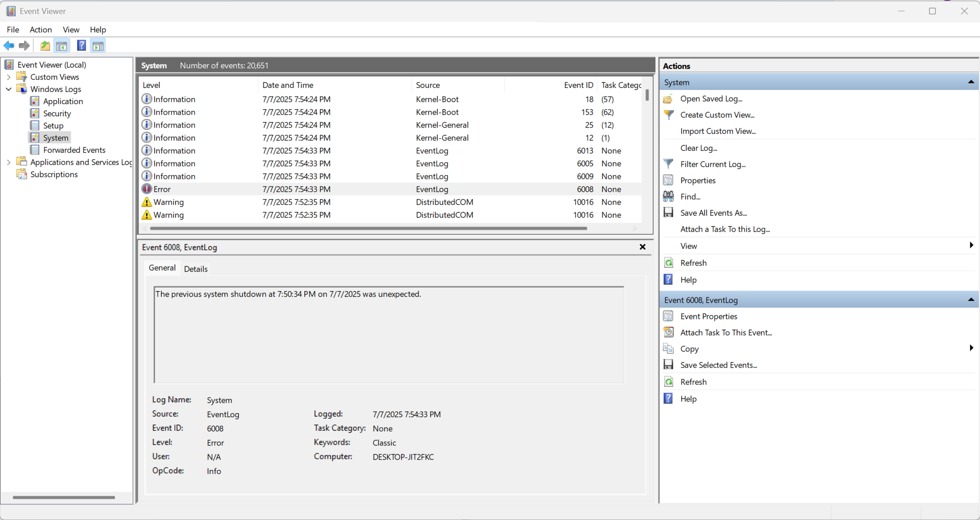Click Save All Events As action
Screen dimensions: 980x520
[714, 213]
